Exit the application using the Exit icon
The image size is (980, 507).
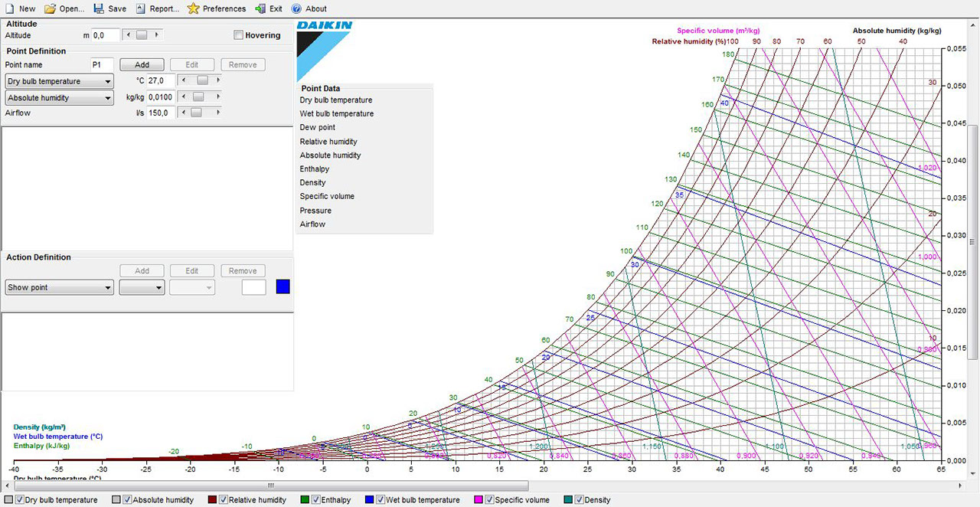[x=260, y=8]
